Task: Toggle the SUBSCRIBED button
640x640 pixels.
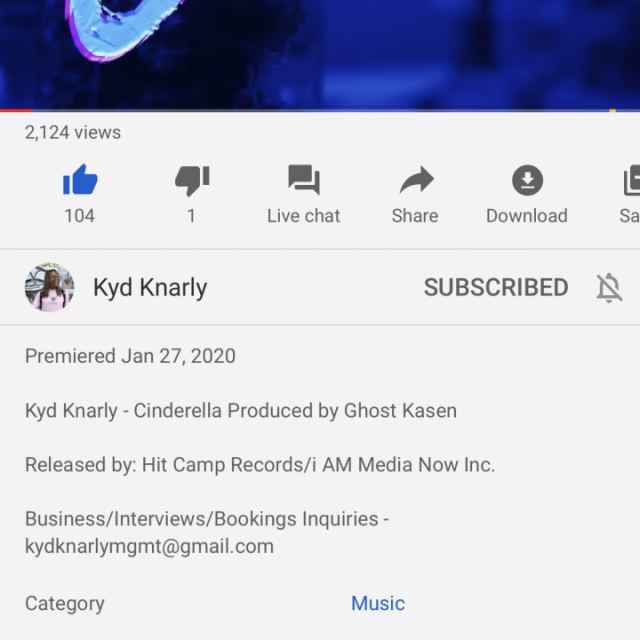Action: (496, 287)
